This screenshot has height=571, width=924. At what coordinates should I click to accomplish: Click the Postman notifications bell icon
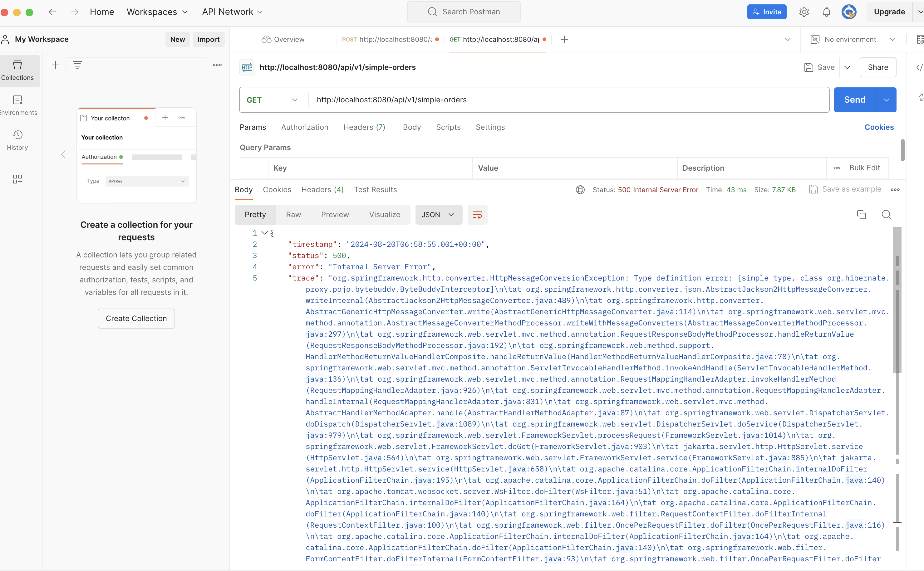click(x=827, y=11)
